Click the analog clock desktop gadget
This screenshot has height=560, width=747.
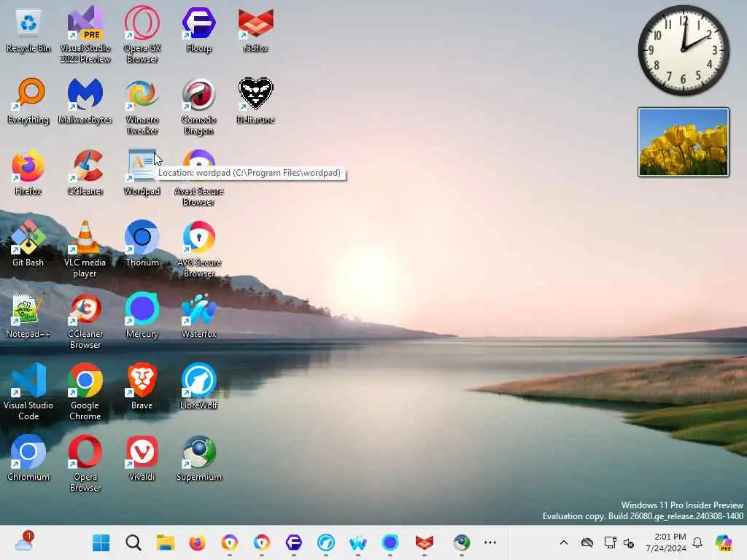[x=683, y=50]
